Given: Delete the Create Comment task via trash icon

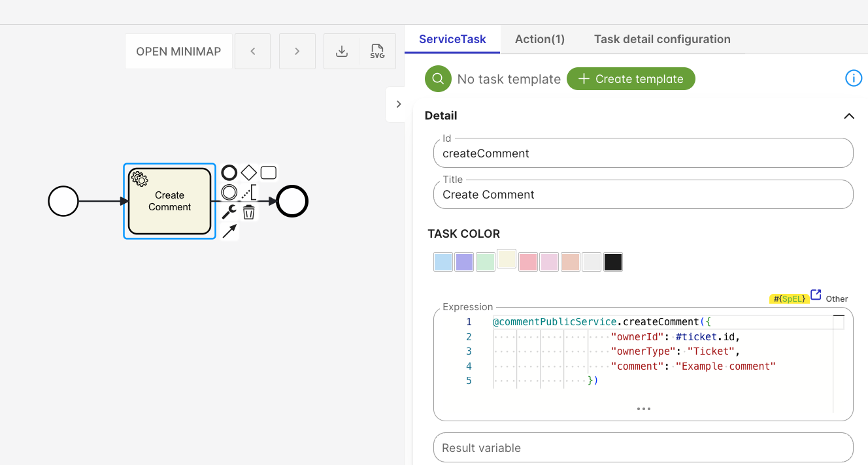Looking at the screenshot, I should click(x=249, y=212).
